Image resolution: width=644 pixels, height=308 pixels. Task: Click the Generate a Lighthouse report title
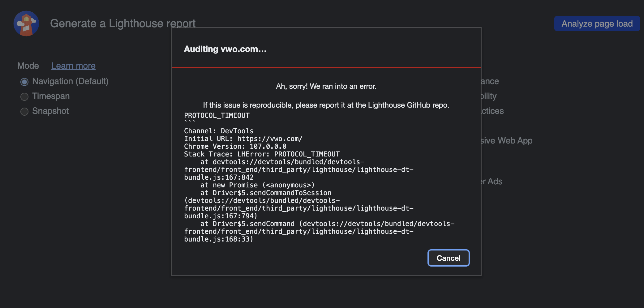click(x=123, y=23)
